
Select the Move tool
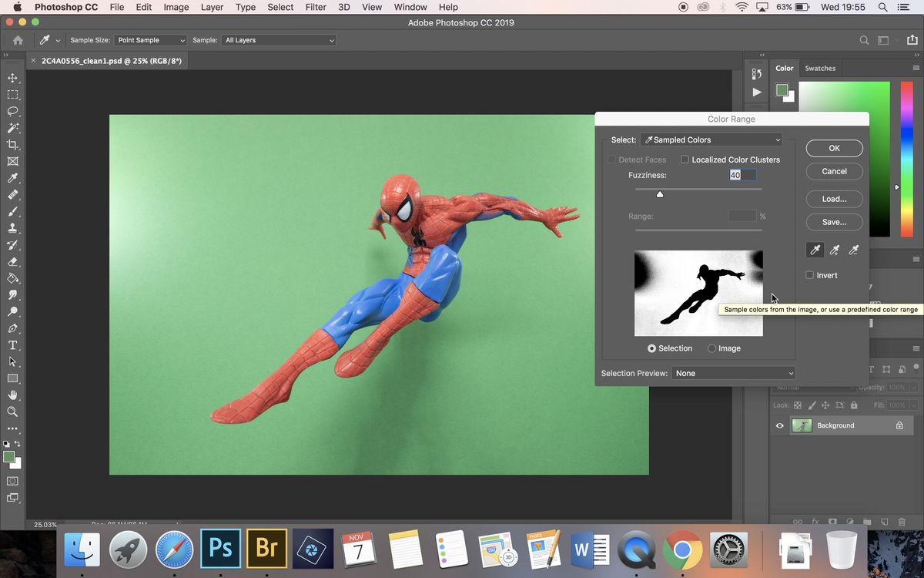pos(12,77)
